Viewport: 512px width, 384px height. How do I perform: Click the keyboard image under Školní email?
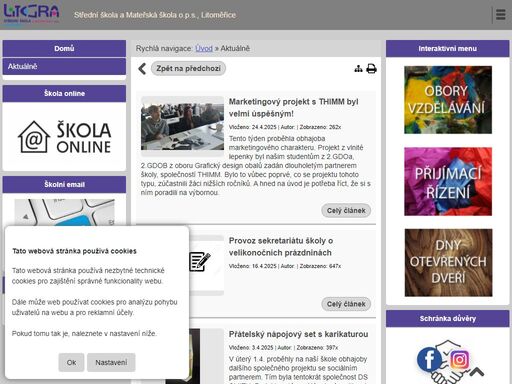(64, 212)
